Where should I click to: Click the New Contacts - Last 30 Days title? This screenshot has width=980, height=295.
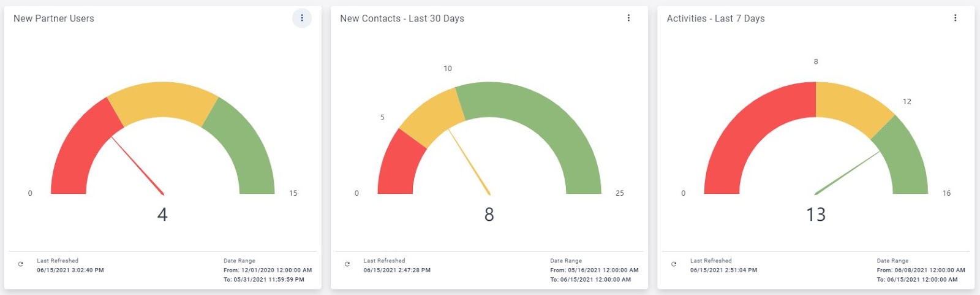coord(402,18)
